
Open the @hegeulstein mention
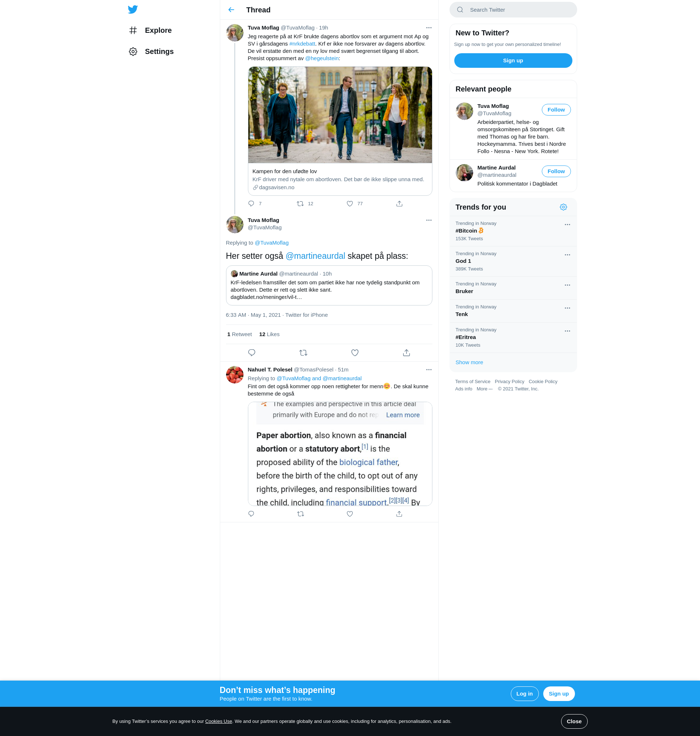322,58
